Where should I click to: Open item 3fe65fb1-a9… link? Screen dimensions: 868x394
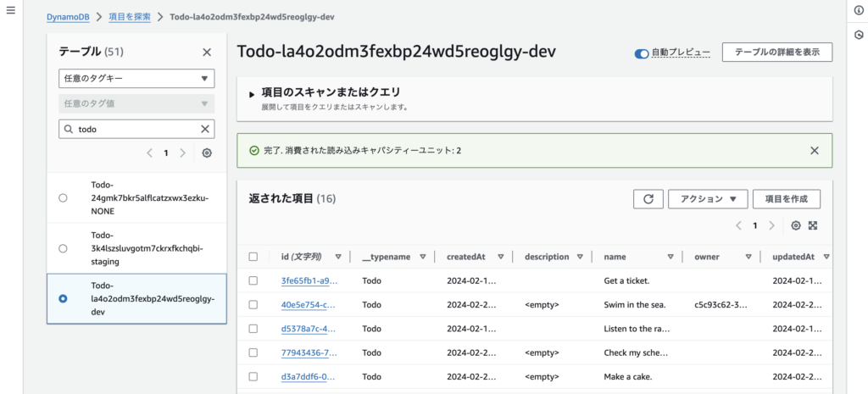click(309, 280)
